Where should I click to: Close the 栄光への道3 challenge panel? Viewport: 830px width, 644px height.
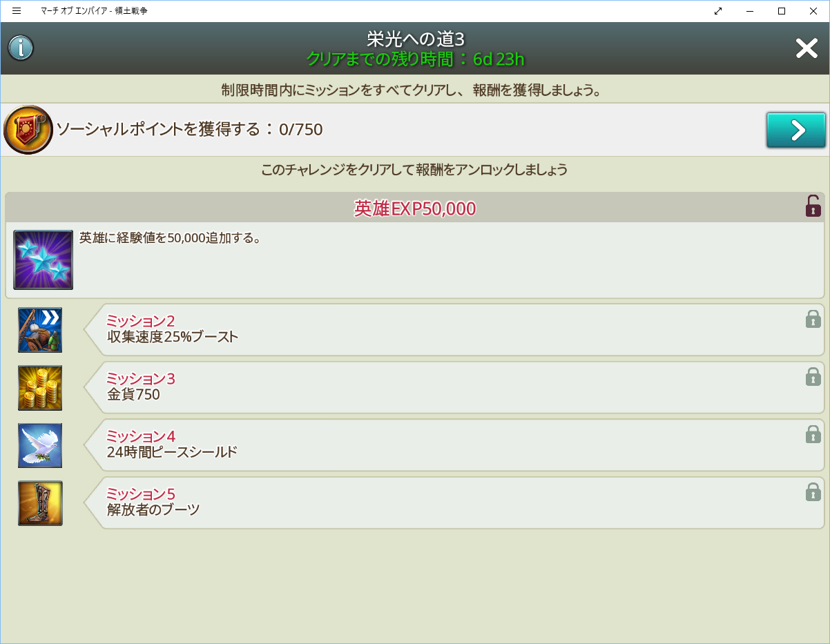point(806,48)
